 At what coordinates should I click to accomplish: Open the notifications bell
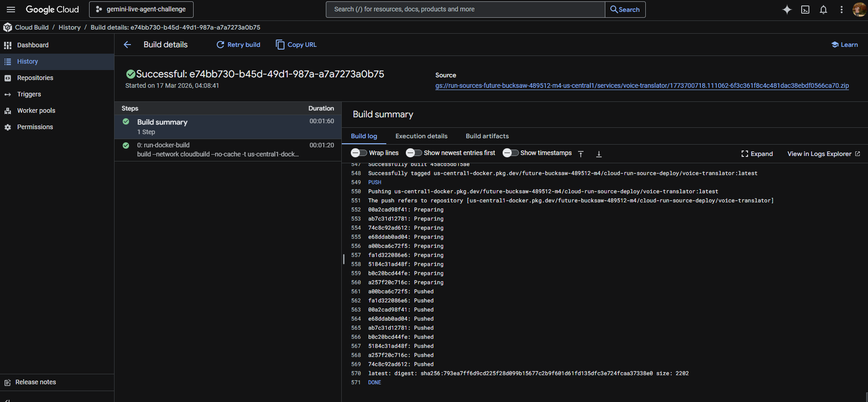(x=823, y=10)
